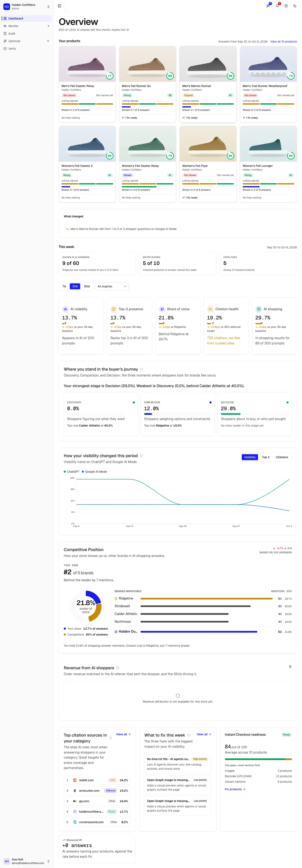Click the runnersworld.com favicon

point(75,822)
